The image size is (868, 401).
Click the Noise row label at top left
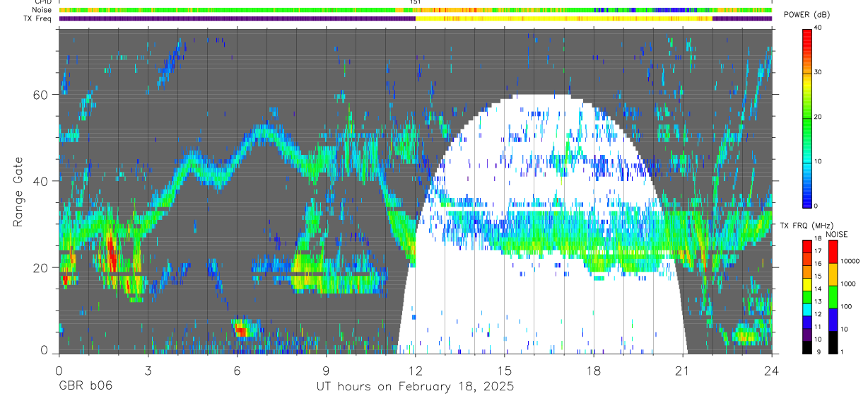tap(42, 10)
